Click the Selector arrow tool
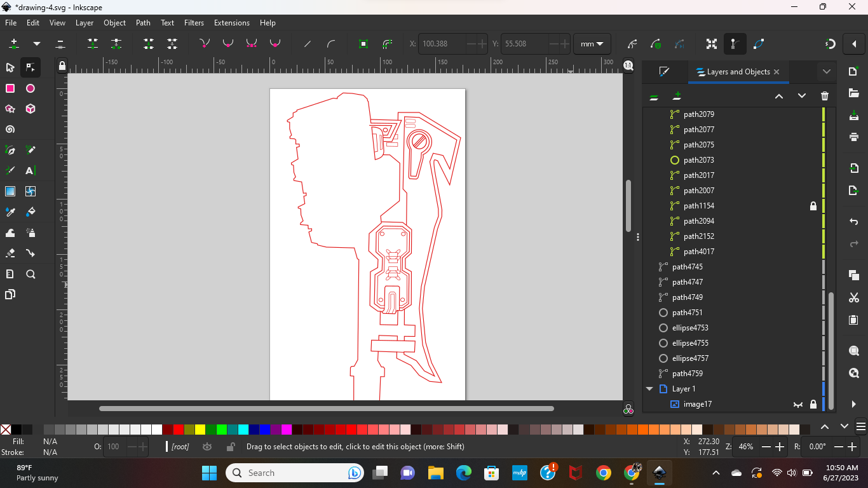Image resolution: width=868 pixels, height=488 pixels. 10,67
